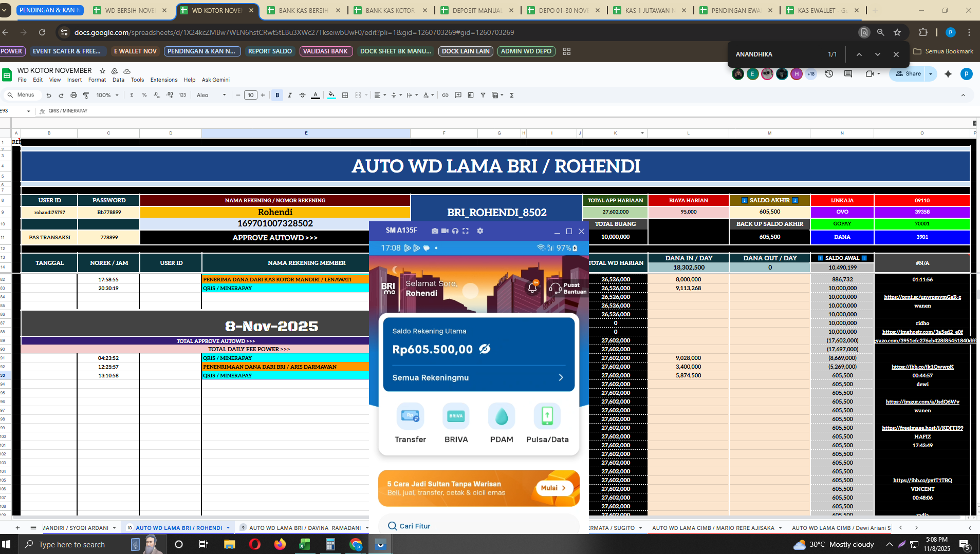The image size is (980, 554).
Task: Search features in the Cari Fitur field
Action: tap(478, 526)
